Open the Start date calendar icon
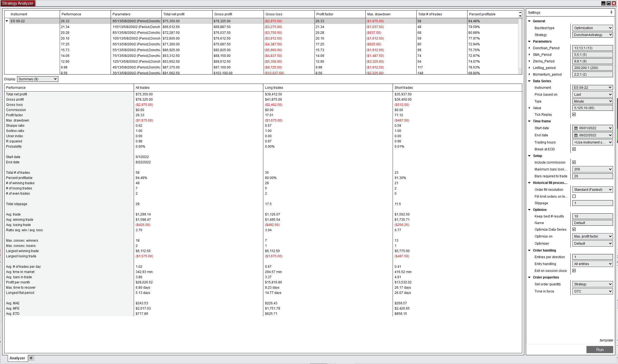The height and width of the screenshot is (364, 618). 576,128
